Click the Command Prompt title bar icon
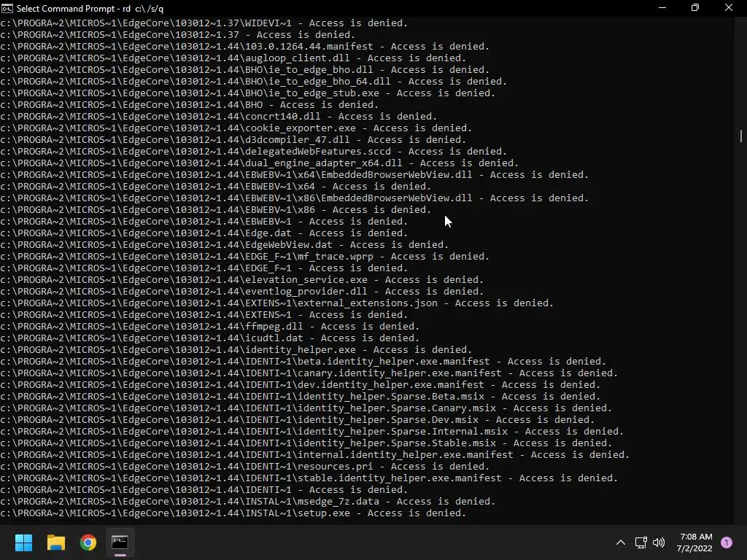This screenshot has height=560, width=747. pyautogui.click(x=7, y=8)
